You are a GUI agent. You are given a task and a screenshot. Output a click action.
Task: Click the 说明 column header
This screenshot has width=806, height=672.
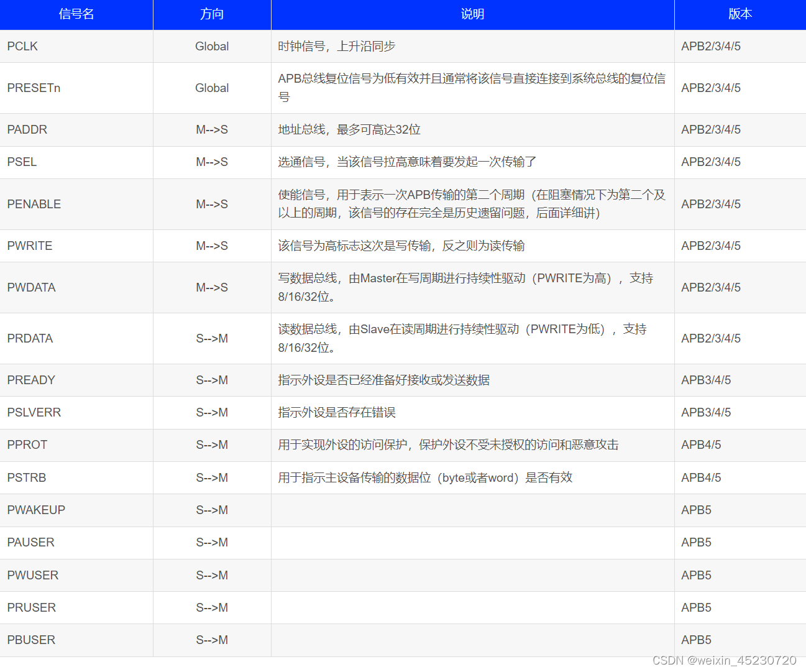[472, 14]
